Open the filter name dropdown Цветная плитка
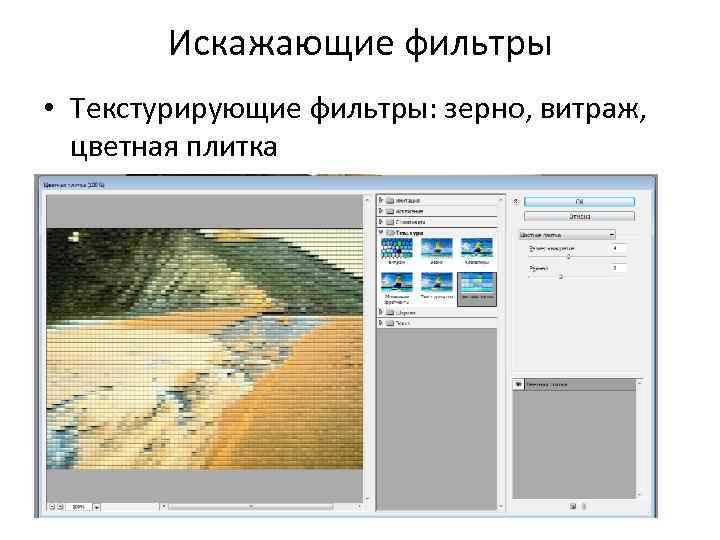Viewport: 720px width, 540px height. tap(567, 235)
